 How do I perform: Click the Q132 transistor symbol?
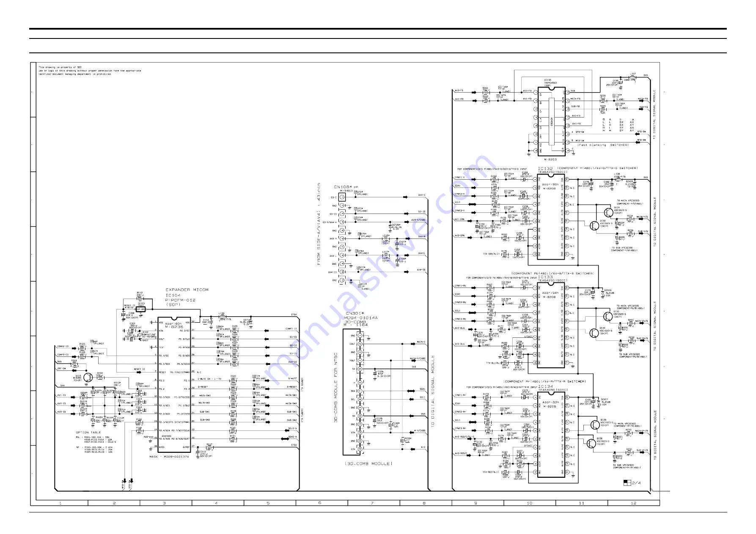pyautogui.click(x=595, y=225)
